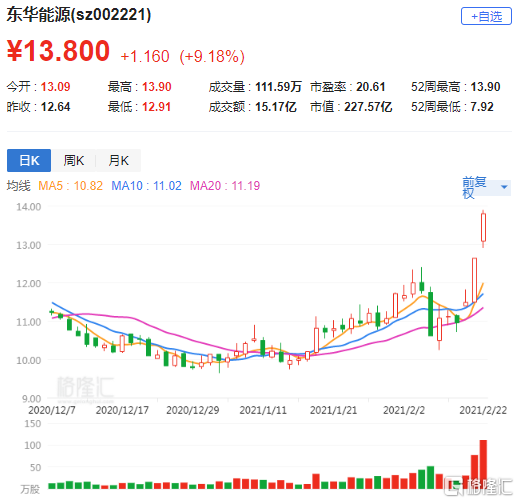This screenshot has width=519, height=503.
Task: Click the 2021/1/11 date axis label
Action: (263, 410)
